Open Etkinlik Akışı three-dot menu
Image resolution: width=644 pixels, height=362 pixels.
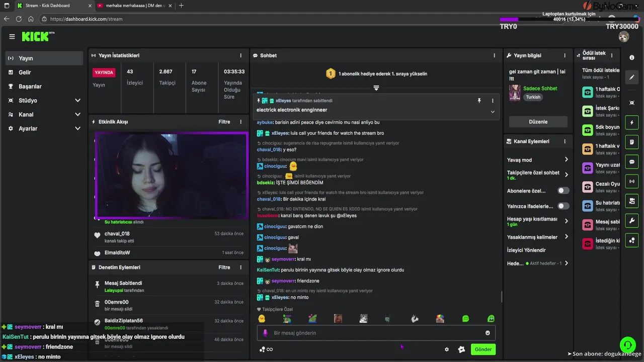(x=240, y=122)
